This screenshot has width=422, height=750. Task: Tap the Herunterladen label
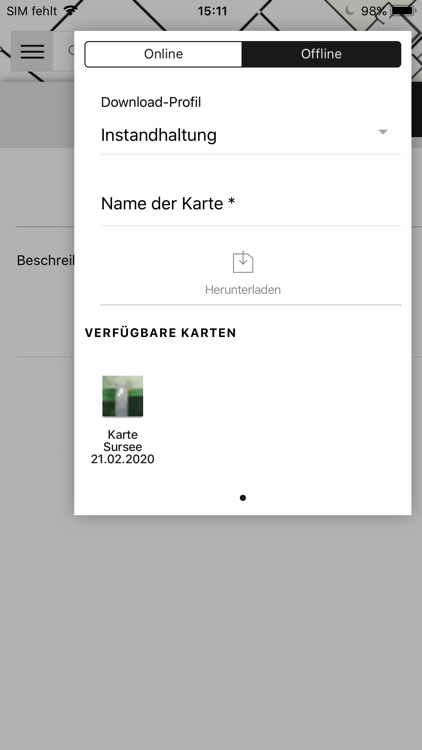(x=243, y=290)
